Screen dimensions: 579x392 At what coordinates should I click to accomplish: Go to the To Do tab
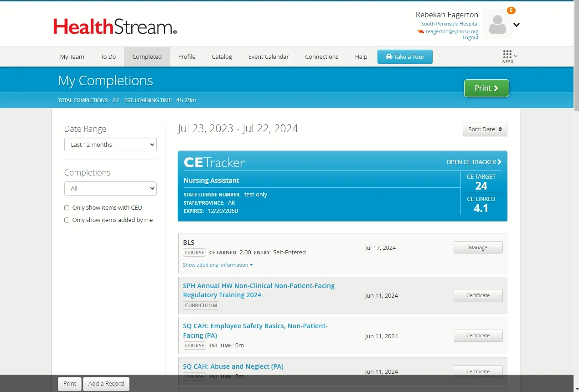click(108, 57)
